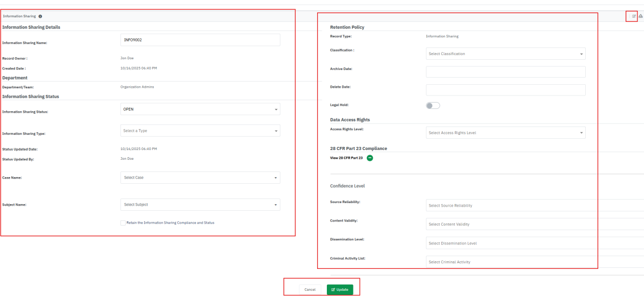Image resolution: width=644 pixels, height=298 pixels.
Task: Open the Select Classification dropdown
Action: [x=505, y=54]
